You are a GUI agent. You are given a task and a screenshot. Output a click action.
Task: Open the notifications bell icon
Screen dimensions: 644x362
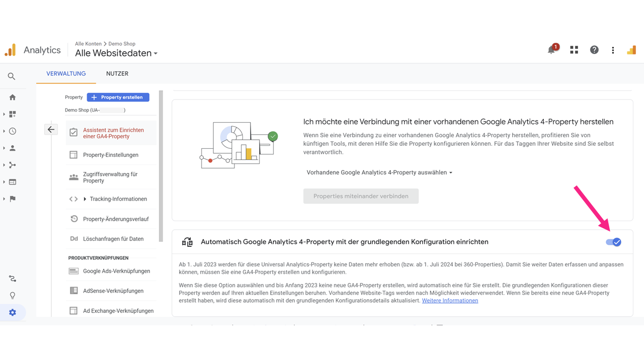coord(551,50)
